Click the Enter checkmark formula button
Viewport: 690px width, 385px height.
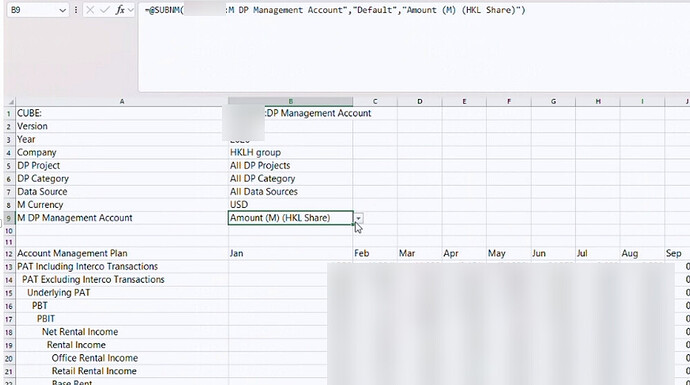(x=105, y=10)
